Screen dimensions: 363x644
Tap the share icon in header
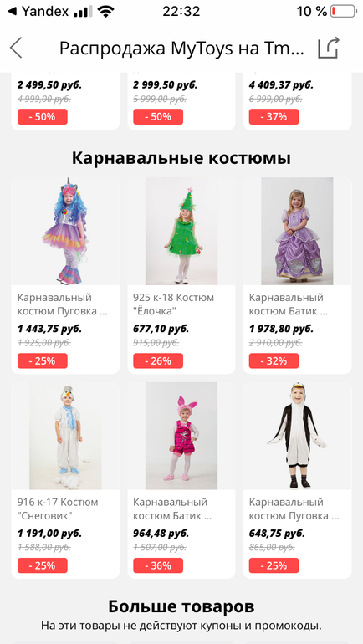point(329,48)
